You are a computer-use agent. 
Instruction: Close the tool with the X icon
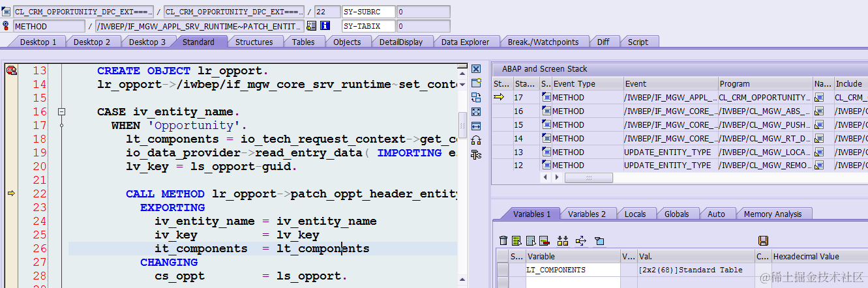[476, 69]
